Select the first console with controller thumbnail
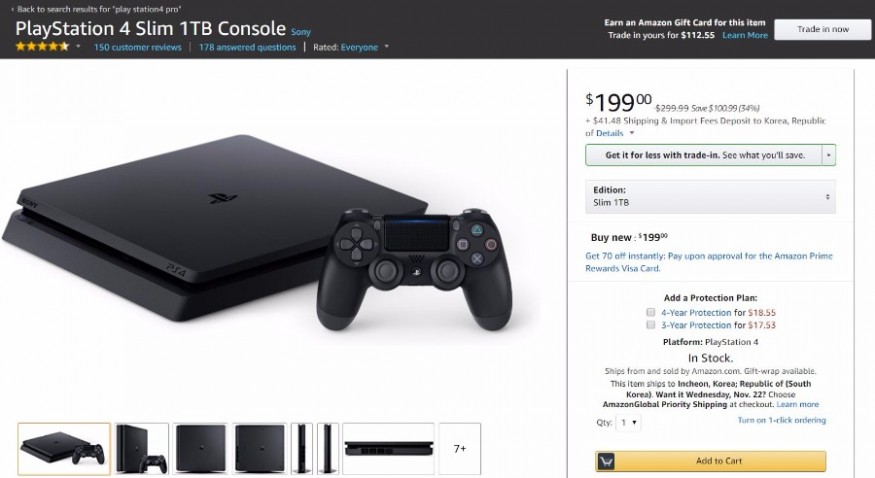The height and width of the screenshot is (478, 875). (x=64, y=448)
